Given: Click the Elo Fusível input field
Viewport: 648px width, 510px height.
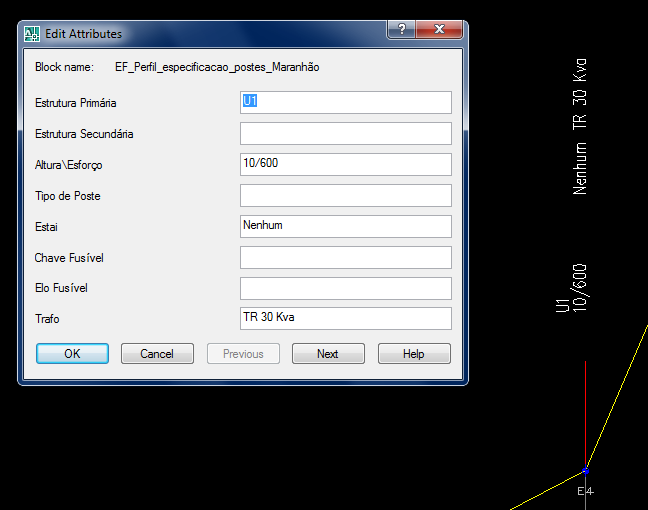Looking at the screenshot, I should 346,288.
